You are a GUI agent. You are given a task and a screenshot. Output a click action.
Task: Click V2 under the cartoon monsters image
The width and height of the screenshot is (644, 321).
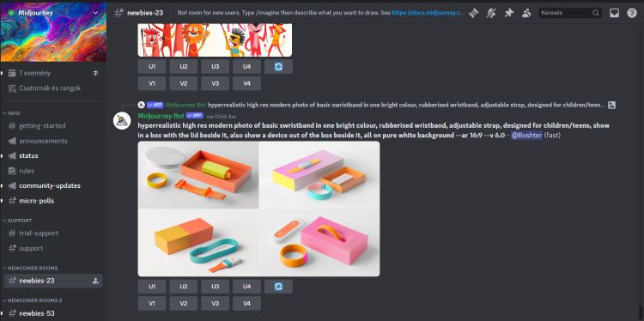point(183,83)
